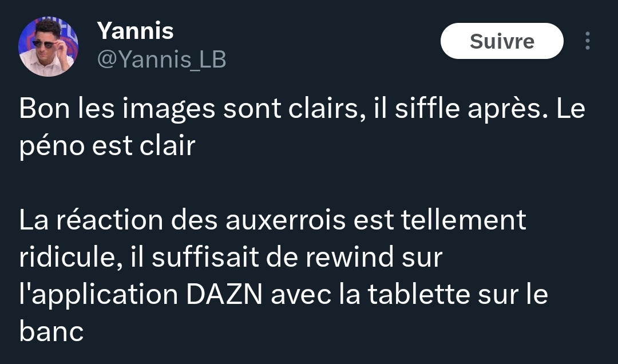Click the last word banc
618x364 pixels.
pyautogui.click(x=51, y=331)
